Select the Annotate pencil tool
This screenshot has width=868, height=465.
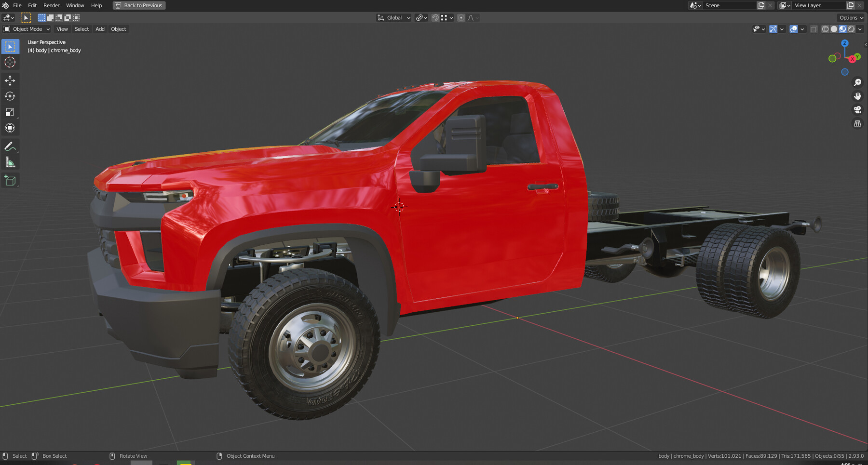[10, 146]
